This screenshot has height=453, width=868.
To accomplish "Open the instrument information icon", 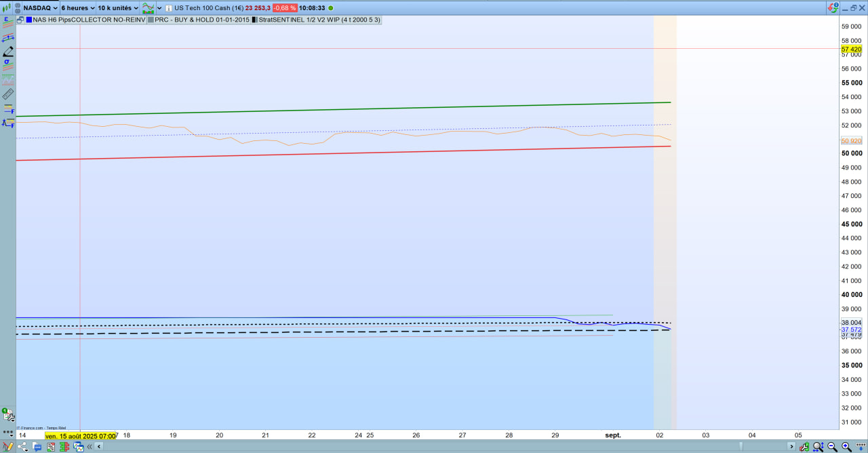I will point(169,8).
